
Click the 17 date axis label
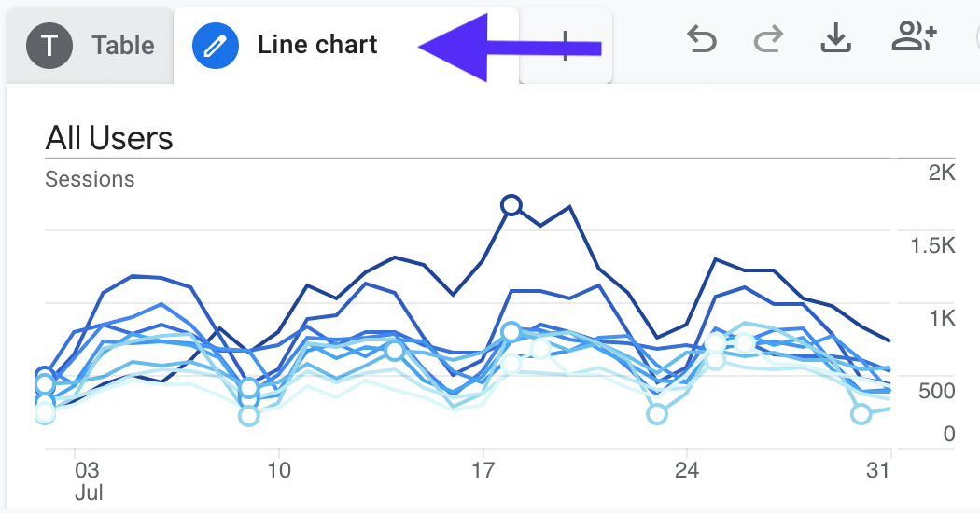coord(483,469)
